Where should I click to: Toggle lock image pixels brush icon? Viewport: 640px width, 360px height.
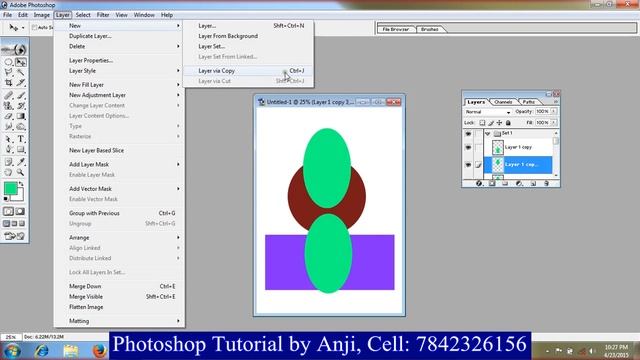click(x=491, y=123)
